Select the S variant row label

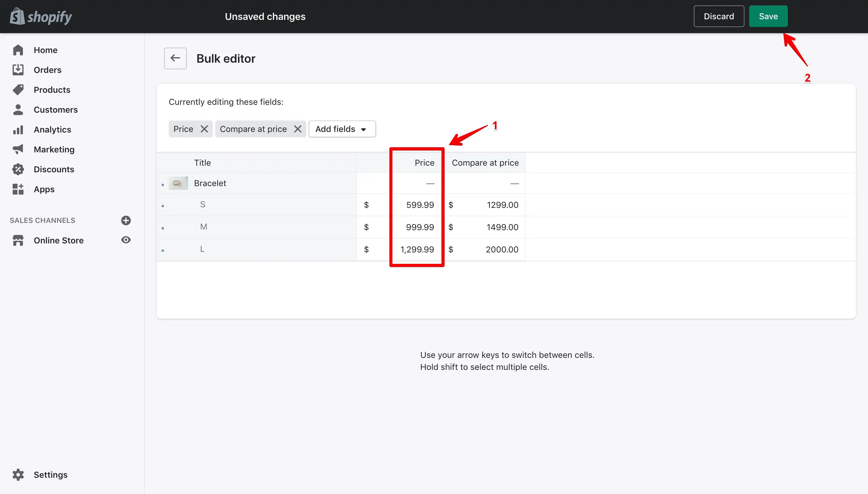(203, 205)
